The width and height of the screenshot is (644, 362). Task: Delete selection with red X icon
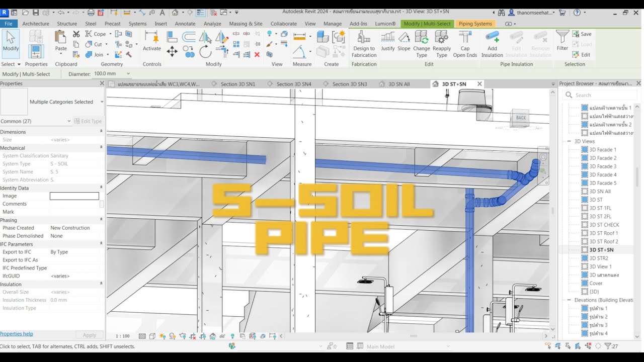257,54
